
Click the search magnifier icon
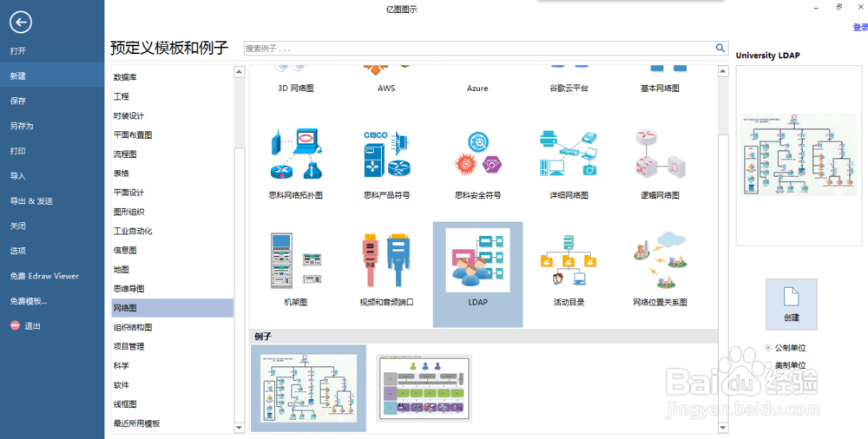(720, 49)
